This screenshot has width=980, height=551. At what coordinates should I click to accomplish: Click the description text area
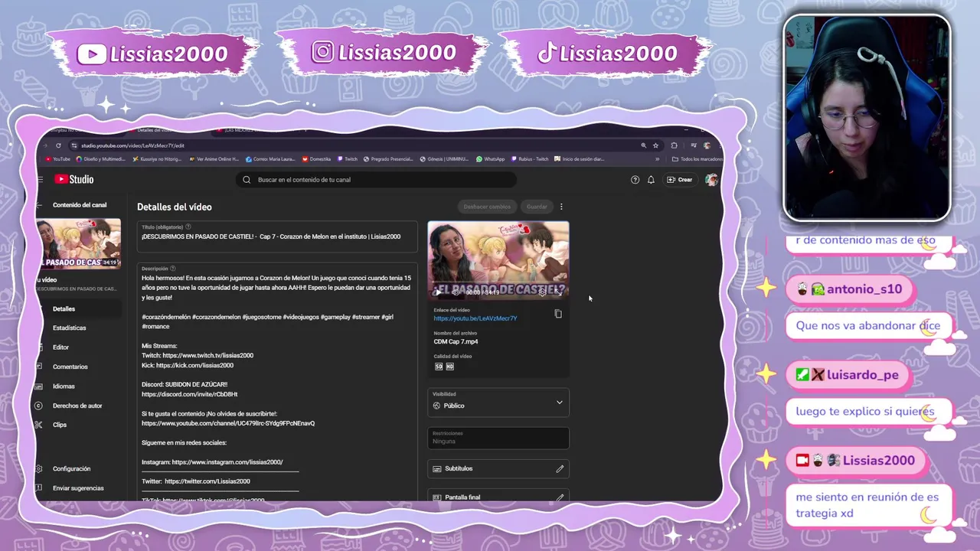click(277, 383)
